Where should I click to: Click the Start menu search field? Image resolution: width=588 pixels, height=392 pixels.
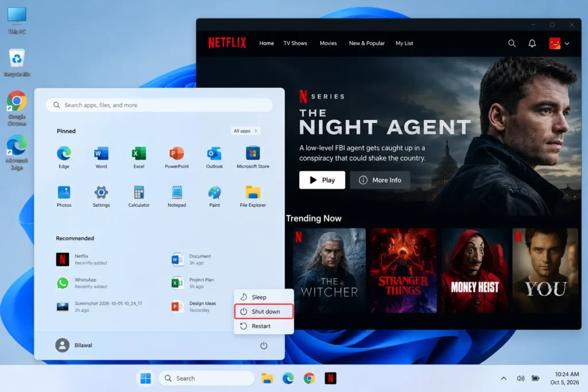[160, 105]
